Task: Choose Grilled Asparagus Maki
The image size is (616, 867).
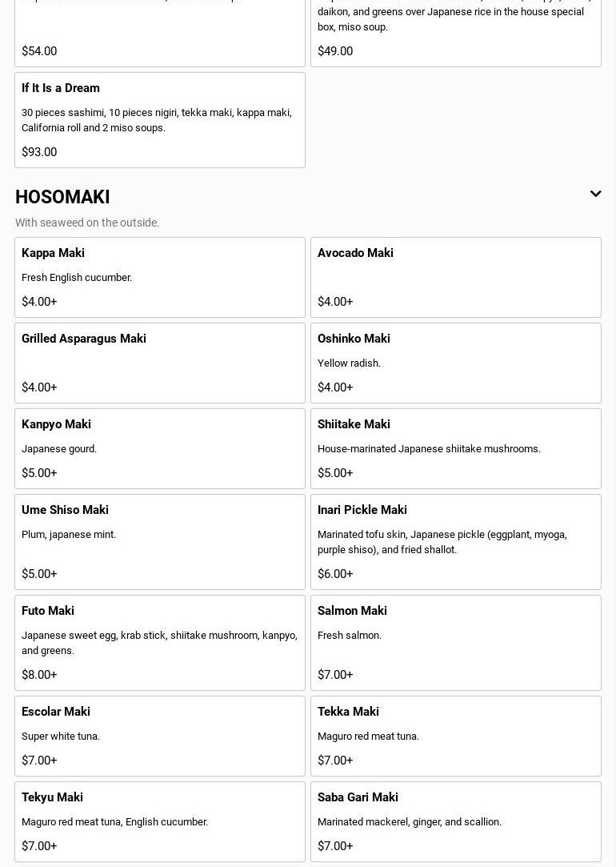Action: click(159, 363)
